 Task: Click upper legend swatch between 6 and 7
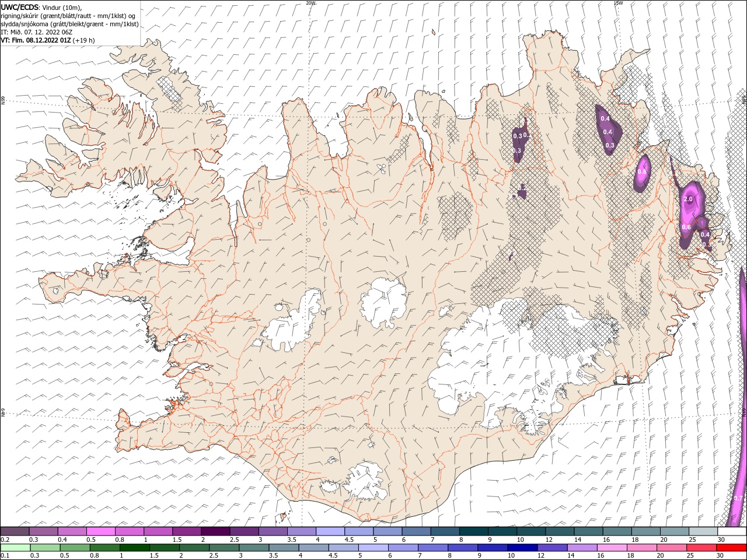point(416,531)
